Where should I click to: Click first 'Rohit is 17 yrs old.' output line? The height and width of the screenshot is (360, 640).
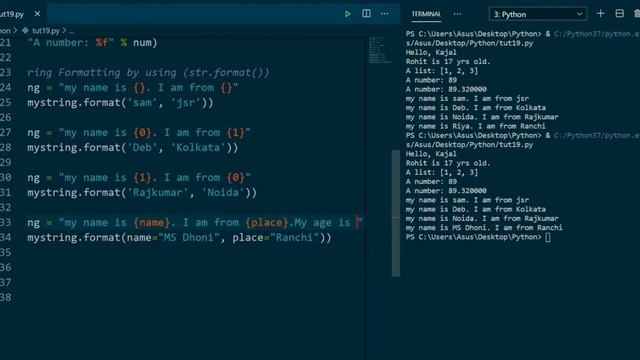pyautogui.click(x=448, y=62)
